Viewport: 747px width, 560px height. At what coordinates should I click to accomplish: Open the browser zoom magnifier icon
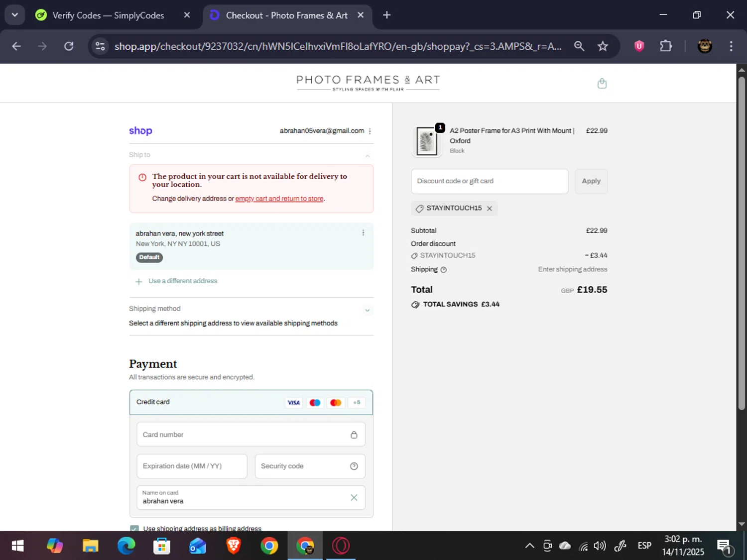(579, 46)
